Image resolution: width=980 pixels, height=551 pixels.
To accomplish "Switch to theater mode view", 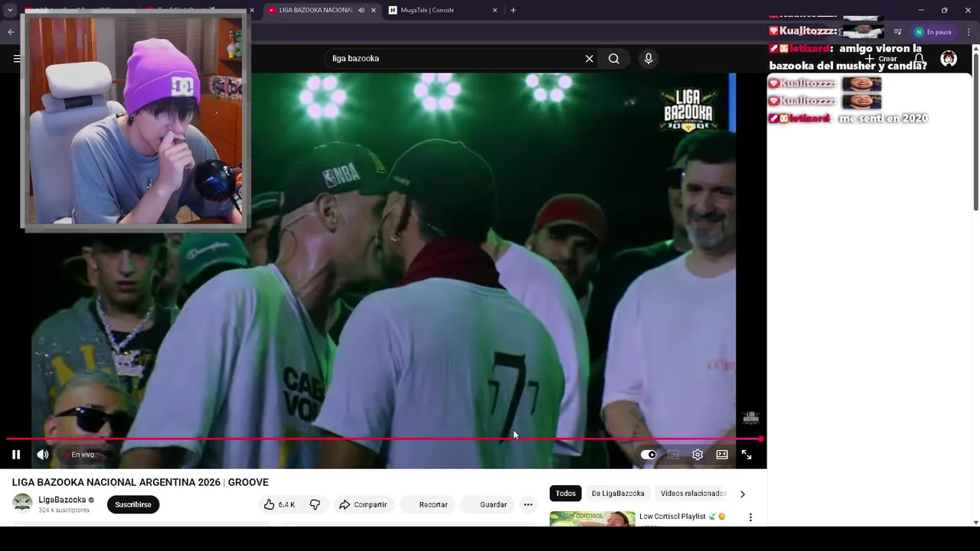I will pyautogui.click(x=722, y=455).
